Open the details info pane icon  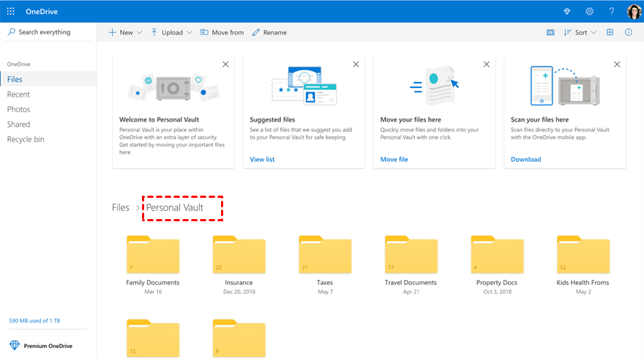click(x=628, y=32)
